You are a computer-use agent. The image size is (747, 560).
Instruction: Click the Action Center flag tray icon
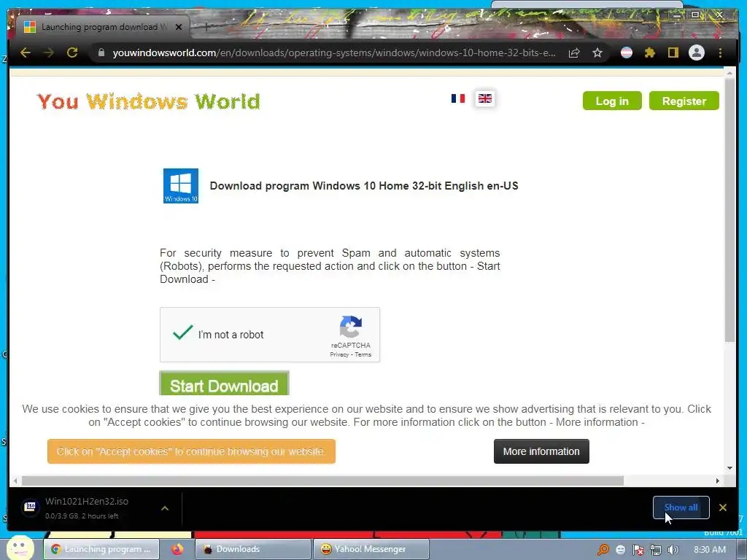click(x=638, y=550)
